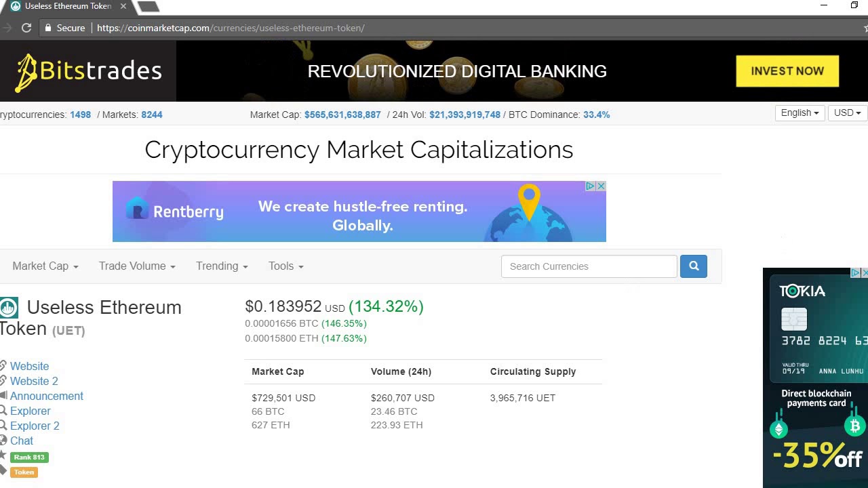
Task: Click the Bitstrades logo
Action: (88, 71)
